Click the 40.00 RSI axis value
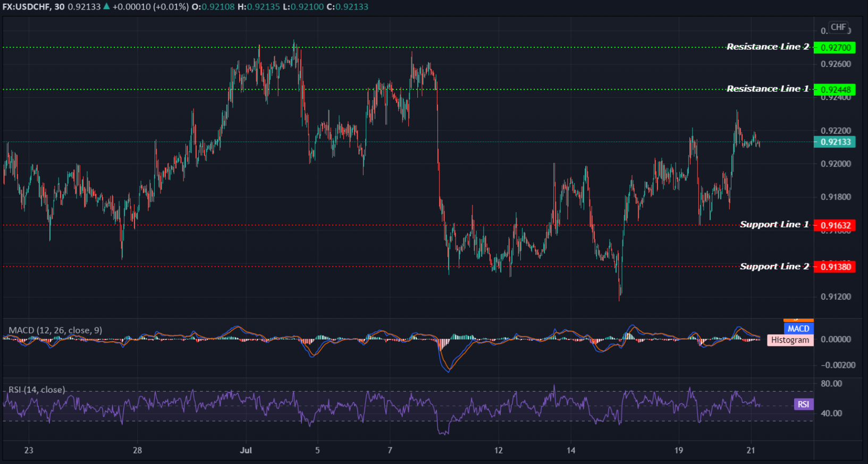This screenshot has width=868, height=464. click(x=831, y=413)
